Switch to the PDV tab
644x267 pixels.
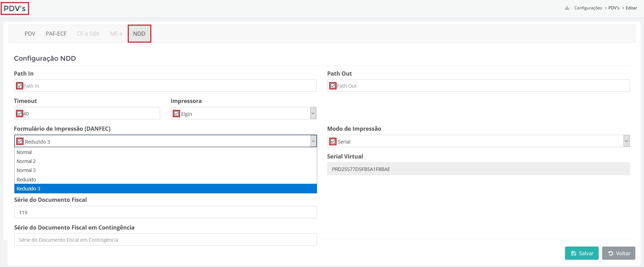30,34
